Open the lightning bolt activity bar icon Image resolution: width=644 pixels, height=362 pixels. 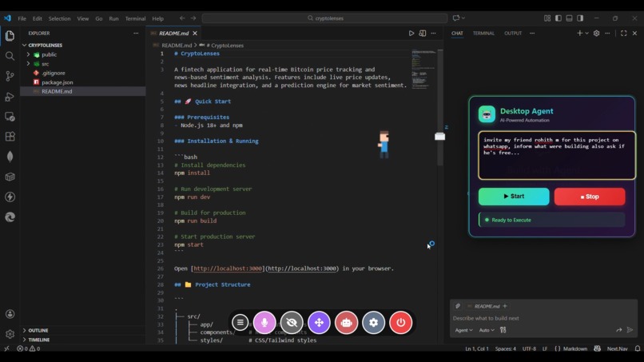tap(10, 197)
